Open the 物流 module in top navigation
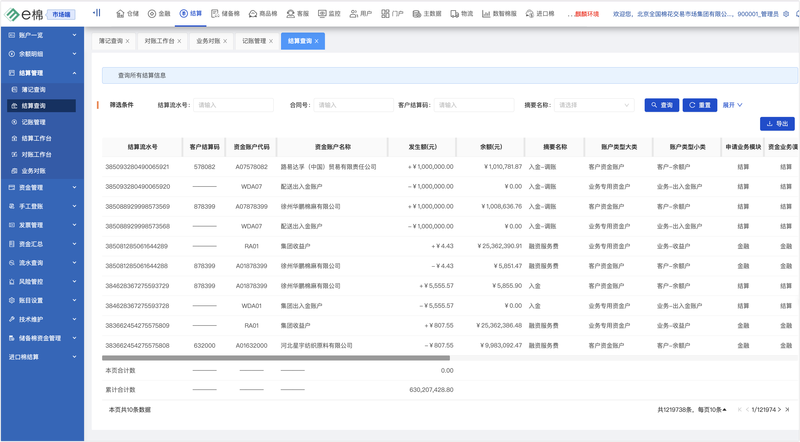The height and width of the screenshot is (442, 800). [x=461, y=14]
